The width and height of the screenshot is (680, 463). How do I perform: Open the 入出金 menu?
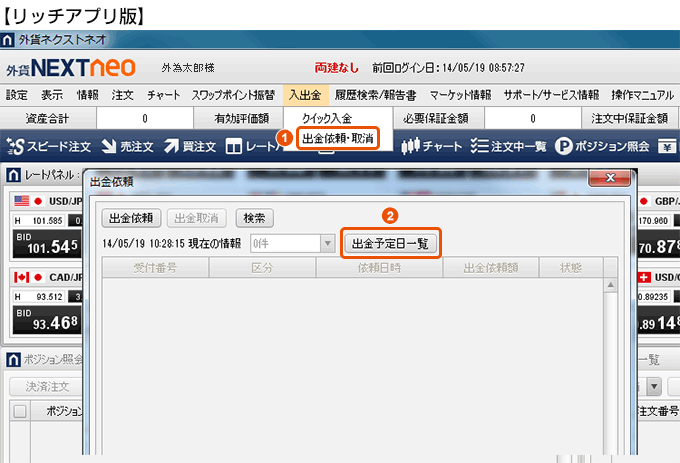[304, 95]
